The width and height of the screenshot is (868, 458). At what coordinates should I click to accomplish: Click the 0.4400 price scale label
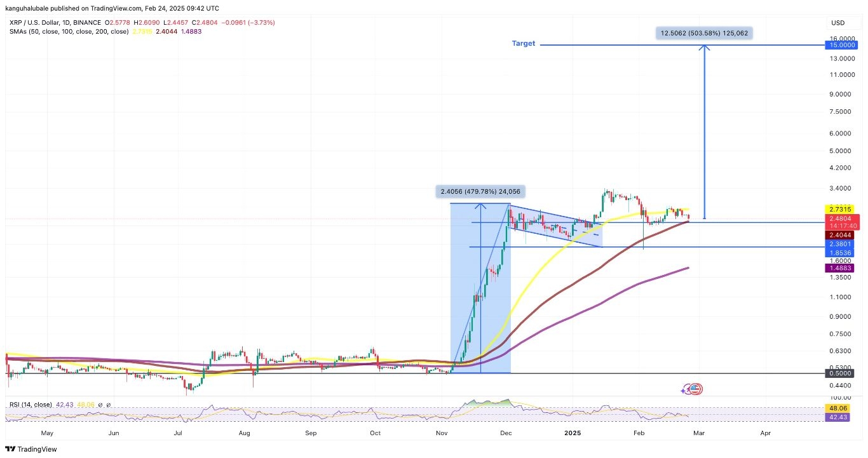[840, 386]
